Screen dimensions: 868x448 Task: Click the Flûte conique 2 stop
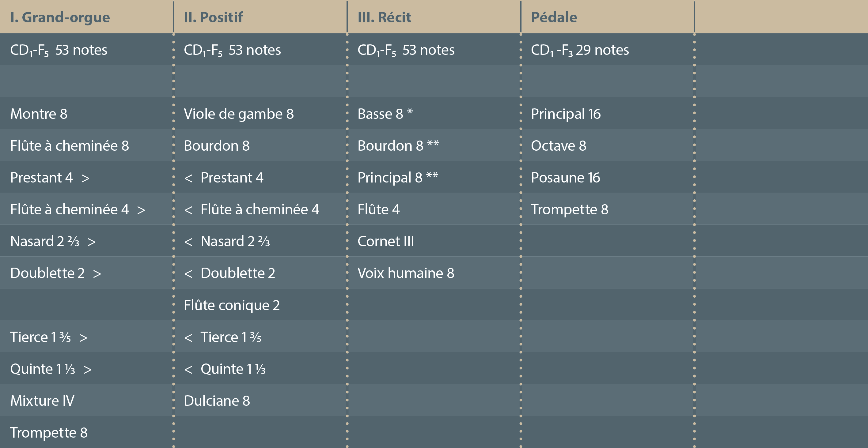click(232, 305)
